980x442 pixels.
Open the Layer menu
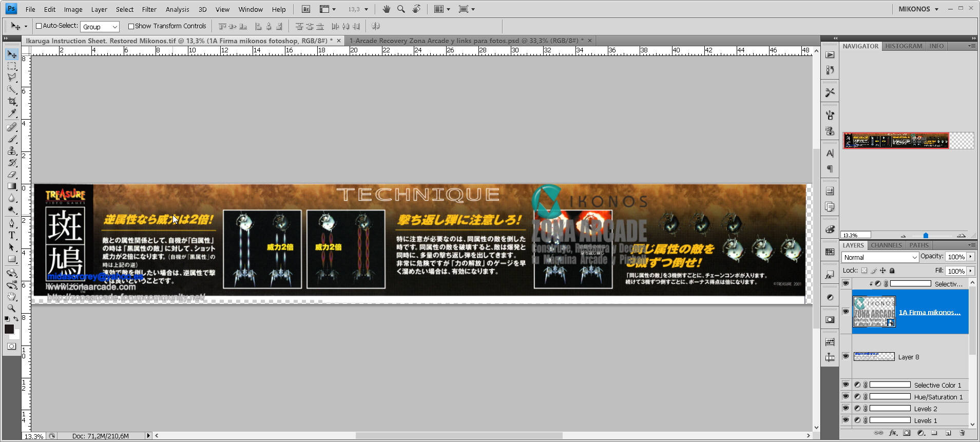(99, 9)
